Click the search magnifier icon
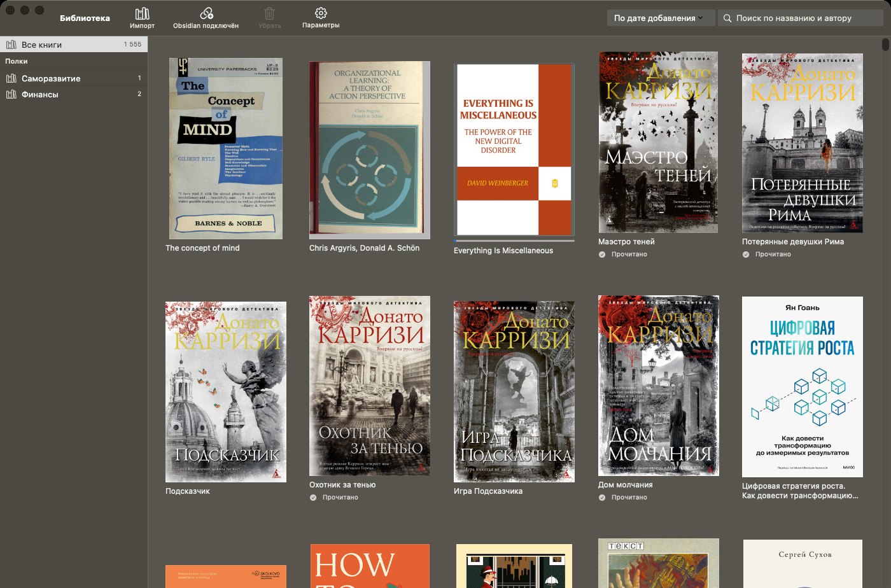This screenshot has height=588, width=891. tap(727, 18)
